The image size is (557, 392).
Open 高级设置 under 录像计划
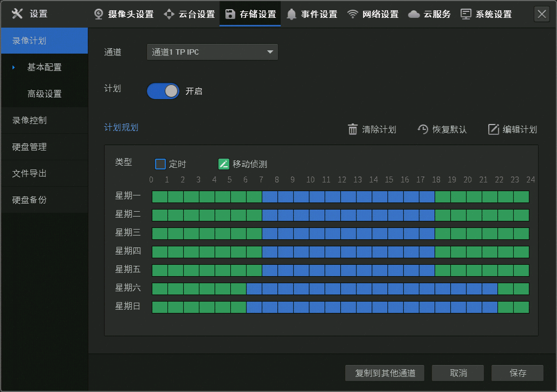tap(44, 94)
